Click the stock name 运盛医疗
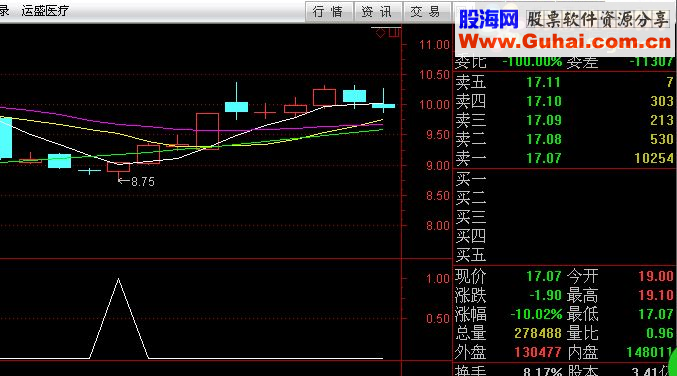This screenshot has width=677, height=376. [x=45, y=11]
